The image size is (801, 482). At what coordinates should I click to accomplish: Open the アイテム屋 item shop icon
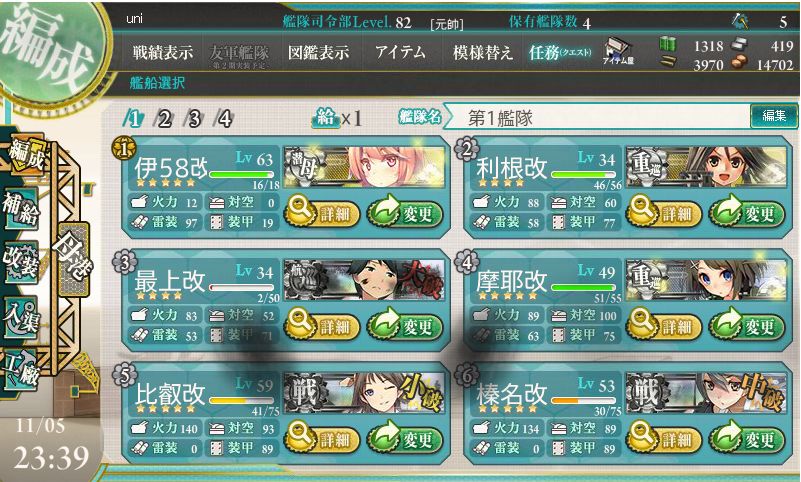[618, 52]
